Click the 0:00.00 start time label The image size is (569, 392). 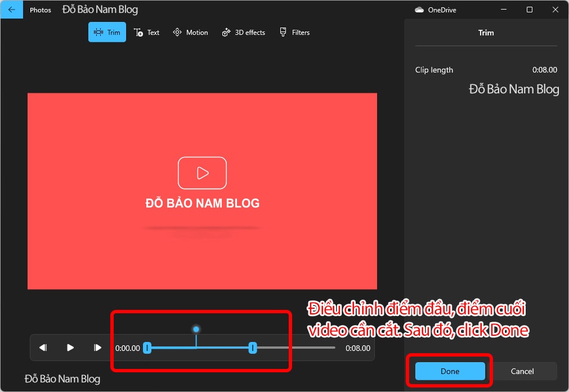click(x=127, y=348)
